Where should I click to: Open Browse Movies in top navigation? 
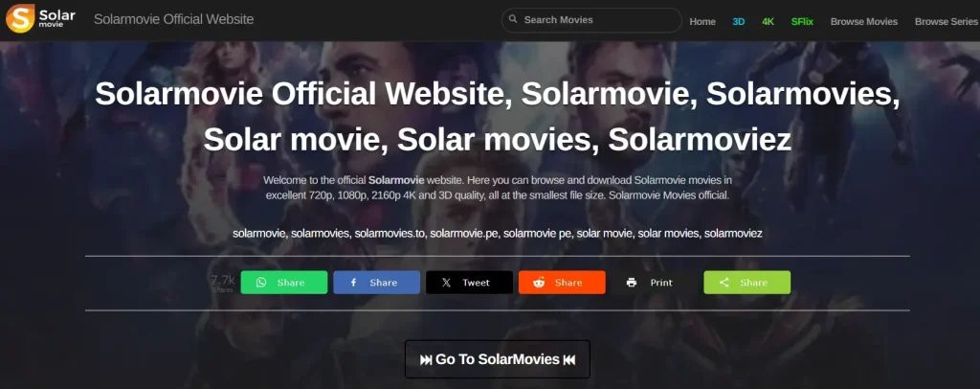click(x=864, y=21)
